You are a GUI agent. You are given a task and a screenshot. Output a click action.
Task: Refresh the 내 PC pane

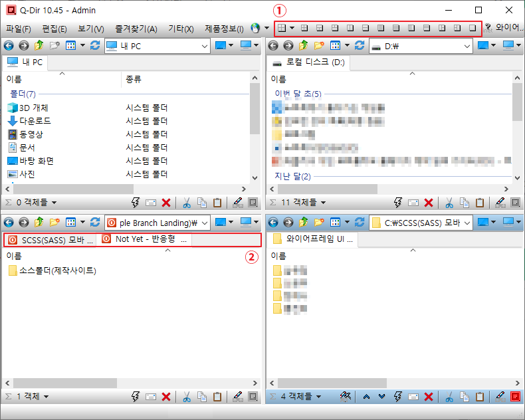pos(95,45)
